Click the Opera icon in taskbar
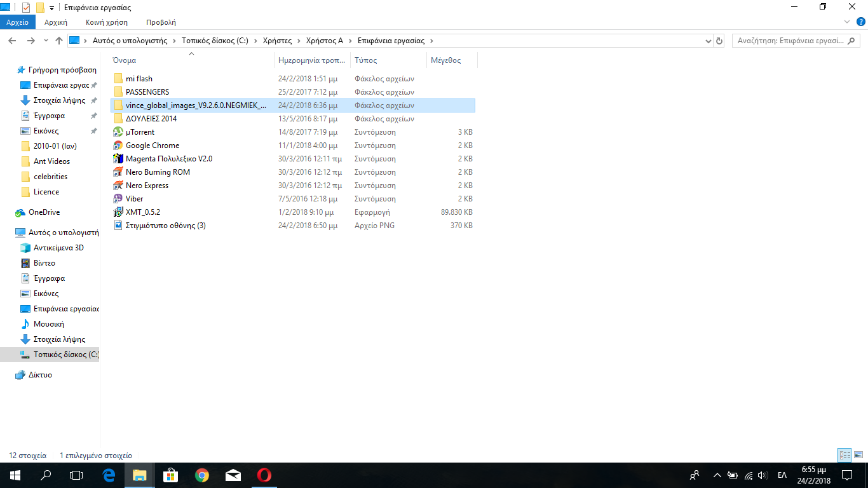The image size is (868, 488). click(264, 475)
